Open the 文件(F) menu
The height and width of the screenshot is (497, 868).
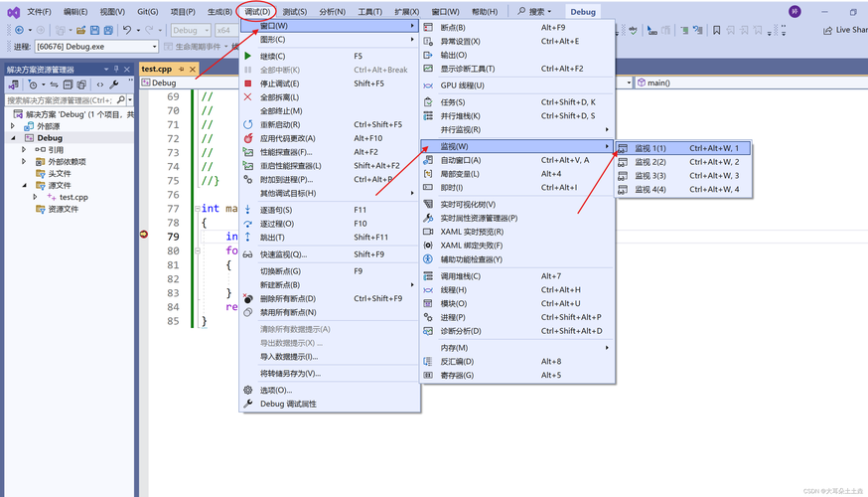click(39, 12)
